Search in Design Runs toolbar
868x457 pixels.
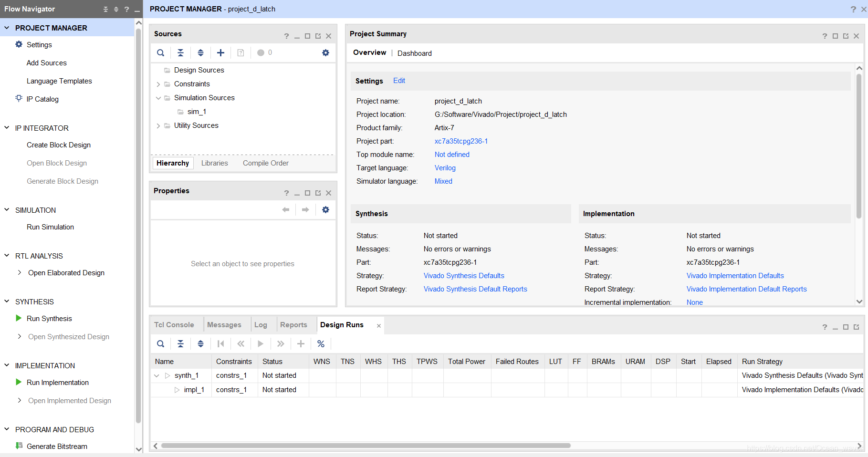[x=161, y=344]
